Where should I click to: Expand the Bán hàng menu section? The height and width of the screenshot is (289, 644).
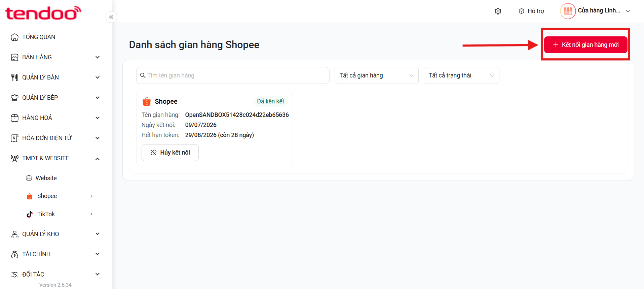(x=55, y=57)
